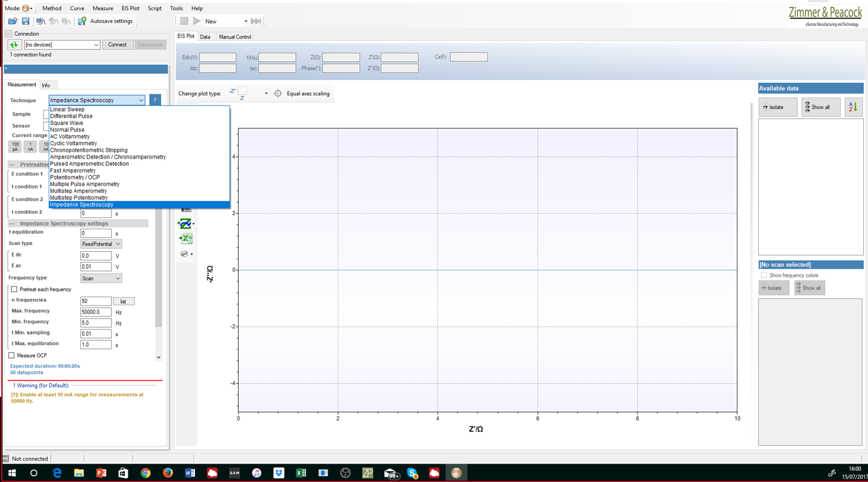The width and height of the screenshot is (868, 482).
Task: Open the Script menu
Action: tap(154, 8)
